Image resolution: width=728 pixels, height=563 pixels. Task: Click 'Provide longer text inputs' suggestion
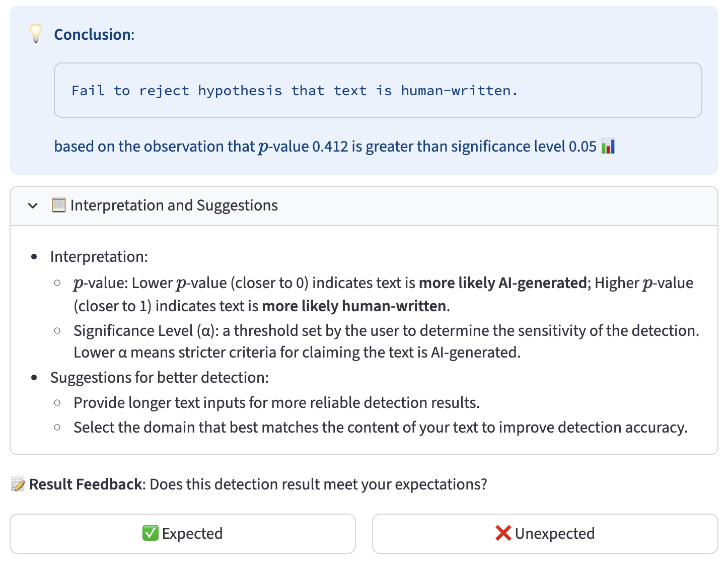tap(276, 403)
